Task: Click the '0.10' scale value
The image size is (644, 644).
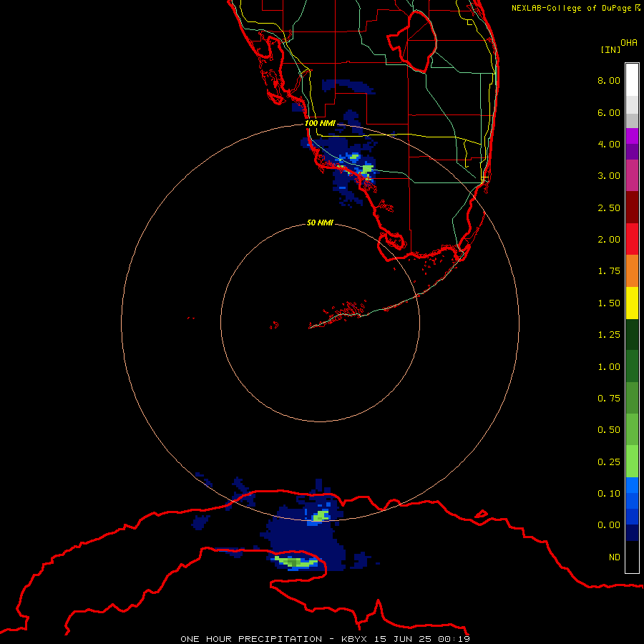Action: pos(609,494)
